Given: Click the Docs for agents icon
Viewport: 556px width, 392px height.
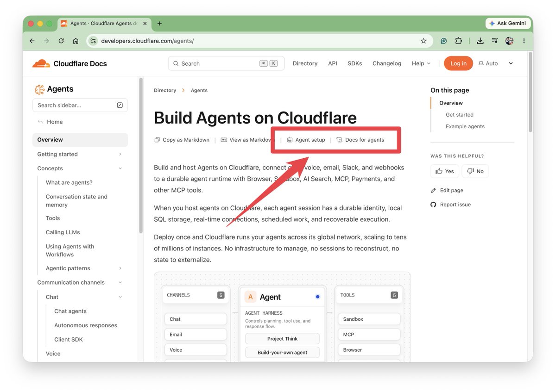Looking at the screenshot, I should pos(339,140).
